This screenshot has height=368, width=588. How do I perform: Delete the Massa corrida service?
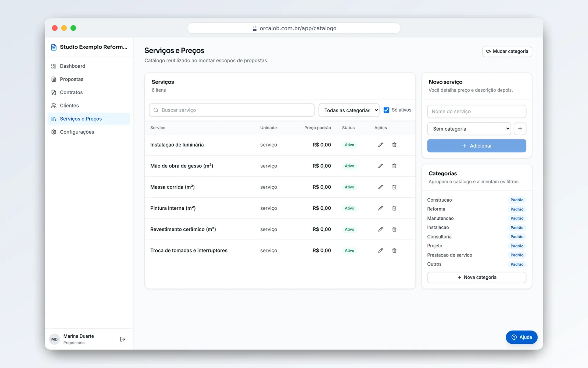click(x=394, y=187)
